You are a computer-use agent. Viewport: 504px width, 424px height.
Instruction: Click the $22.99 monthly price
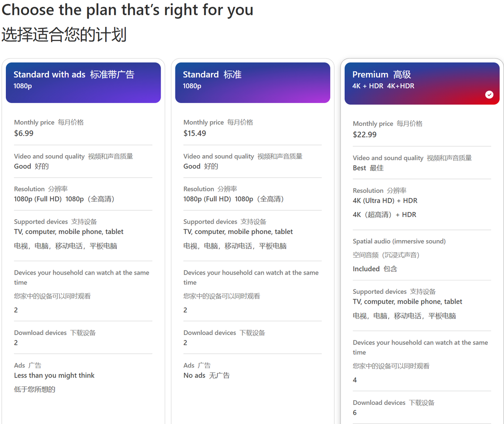(364, 135)
